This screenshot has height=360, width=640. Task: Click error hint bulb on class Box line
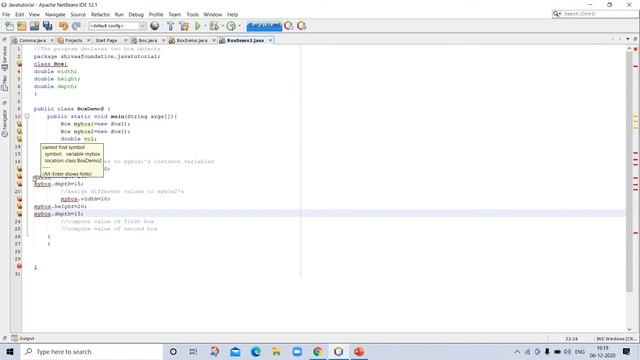19,64
